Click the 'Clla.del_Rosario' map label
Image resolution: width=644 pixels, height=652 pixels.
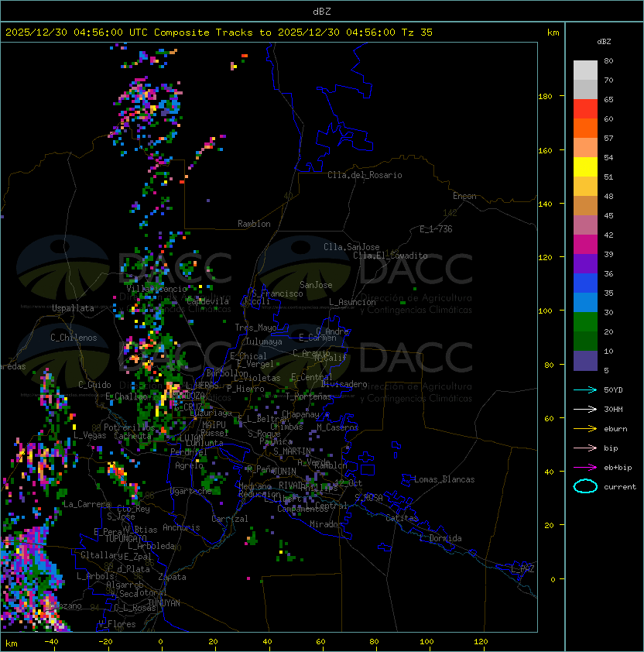point(365,175)
